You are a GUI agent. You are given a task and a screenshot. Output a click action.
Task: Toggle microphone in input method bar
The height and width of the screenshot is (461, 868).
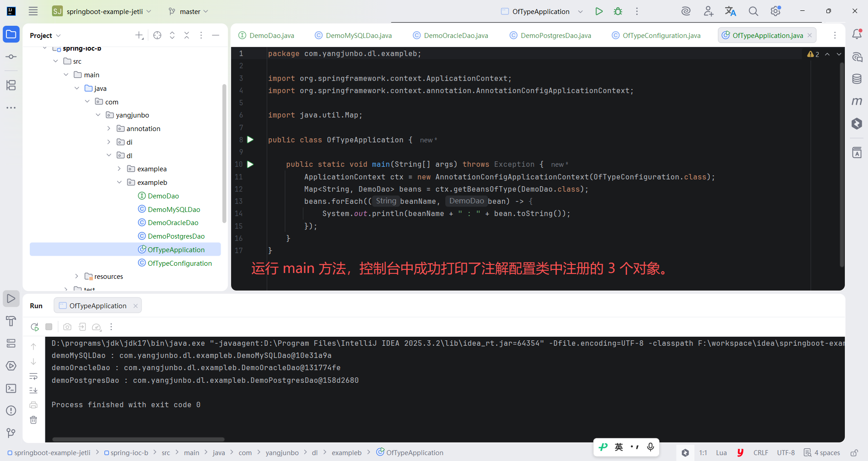click(x=651, y=447)
